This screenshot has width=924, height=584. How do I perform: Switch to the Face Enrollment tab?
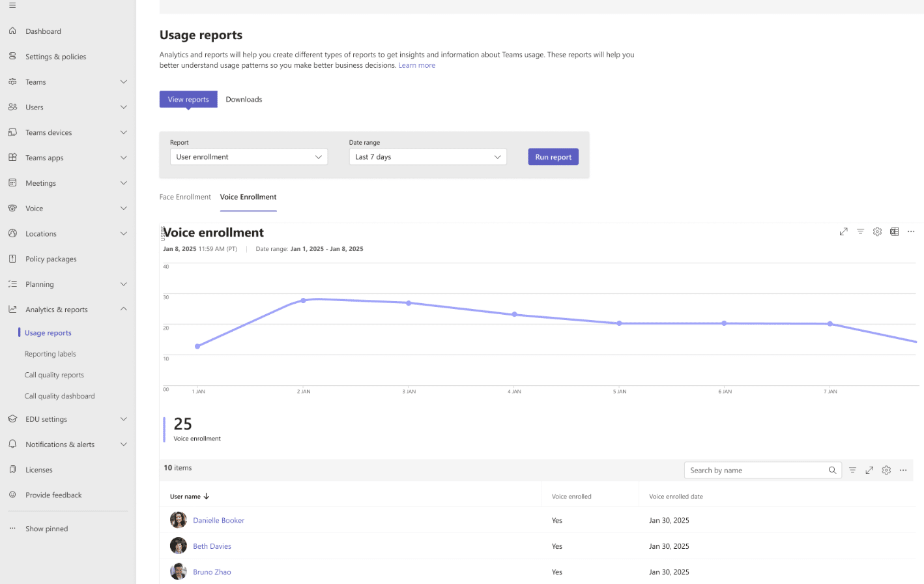(185, 196)
